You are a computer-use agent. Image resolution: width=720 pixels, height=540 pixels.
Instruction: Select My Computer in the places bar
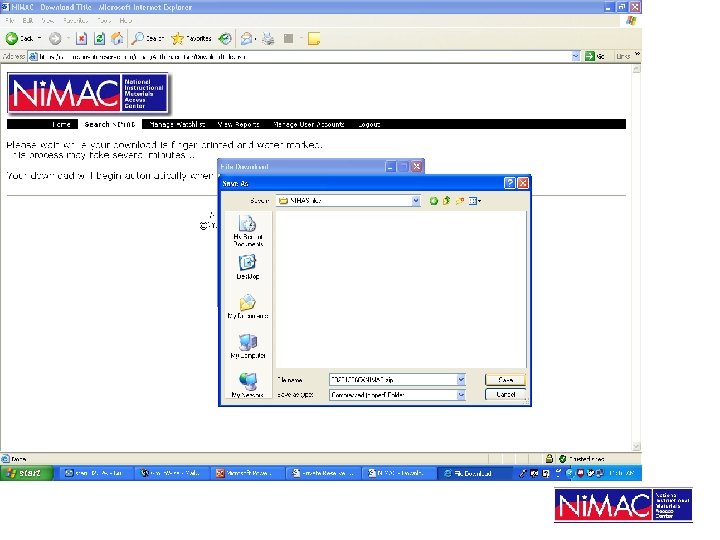click(248, 346)
